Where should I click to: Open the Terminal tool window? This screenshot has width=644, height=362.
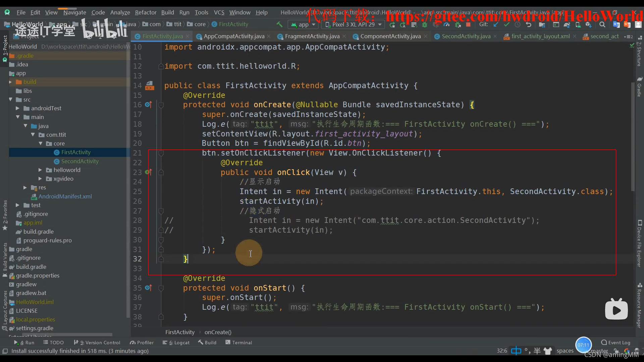(239, 343)
